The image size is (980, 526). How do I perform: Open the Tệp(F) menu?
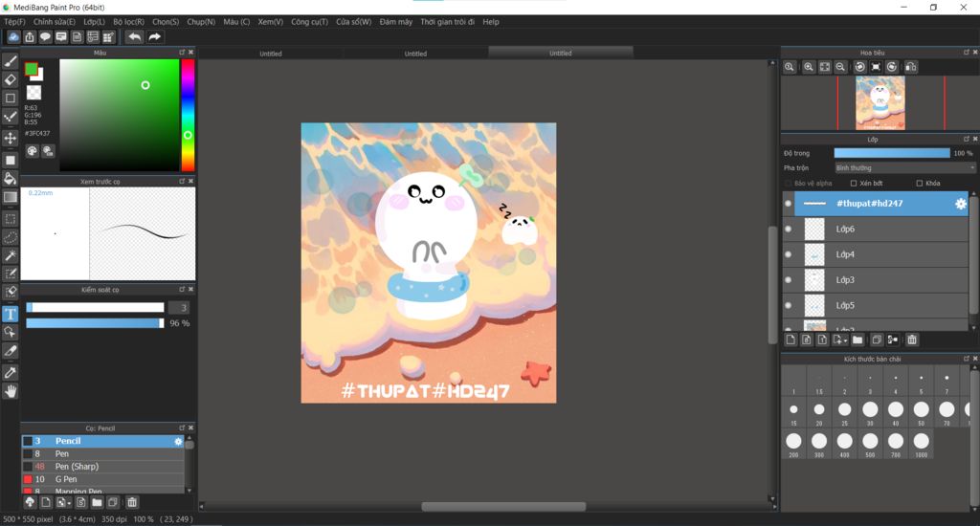tap(15, 22)
